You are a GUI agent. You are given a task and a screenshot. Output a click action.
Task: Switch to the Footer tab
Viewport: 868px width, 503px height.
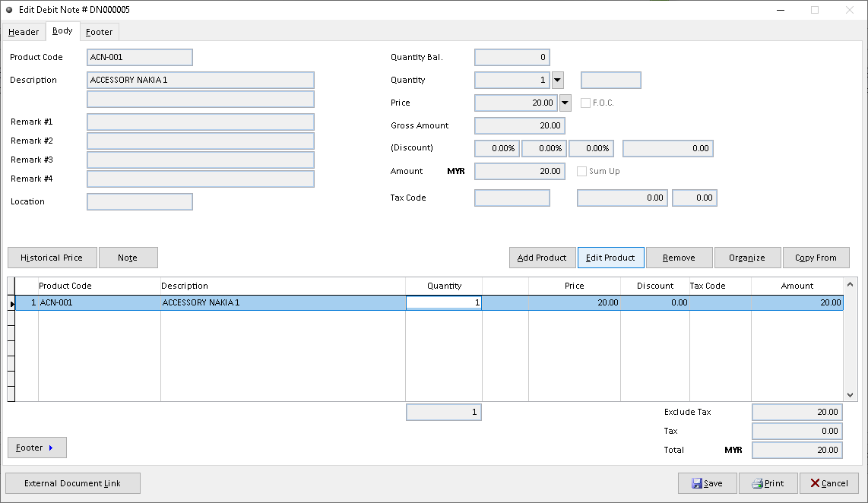coord(99,32)
